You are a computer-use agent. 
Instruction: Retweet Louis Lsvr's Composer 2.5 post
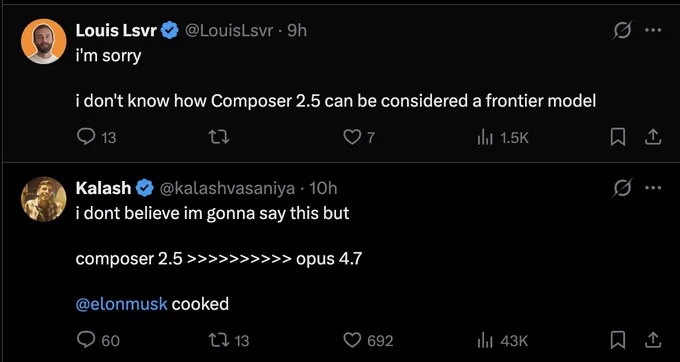(x=219, y=137)
